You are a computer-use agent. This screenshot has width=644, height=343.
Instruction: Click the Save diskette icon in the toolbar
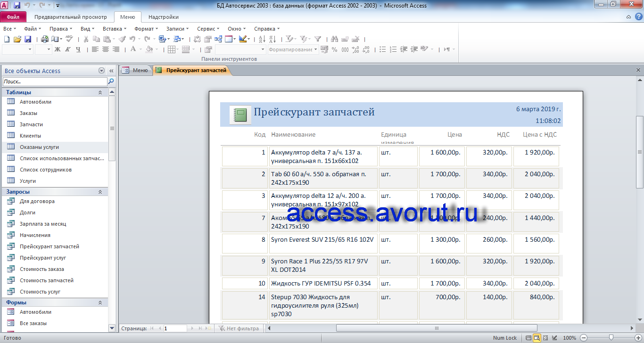click(28, 39)
